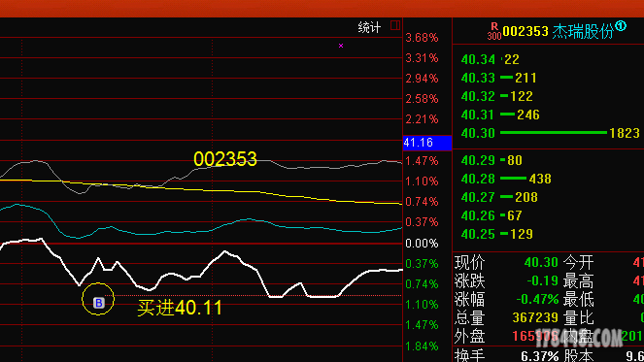Click the 涨幅 value -0.47%

pos(537,300)
